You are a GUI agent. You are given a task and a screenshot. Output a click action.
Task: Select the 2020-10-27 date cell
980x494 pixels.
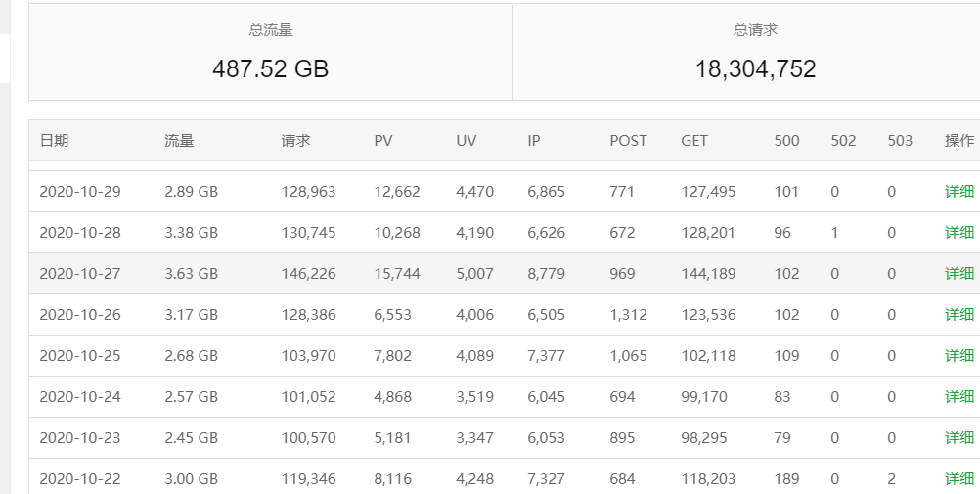[x=80, y=274]
